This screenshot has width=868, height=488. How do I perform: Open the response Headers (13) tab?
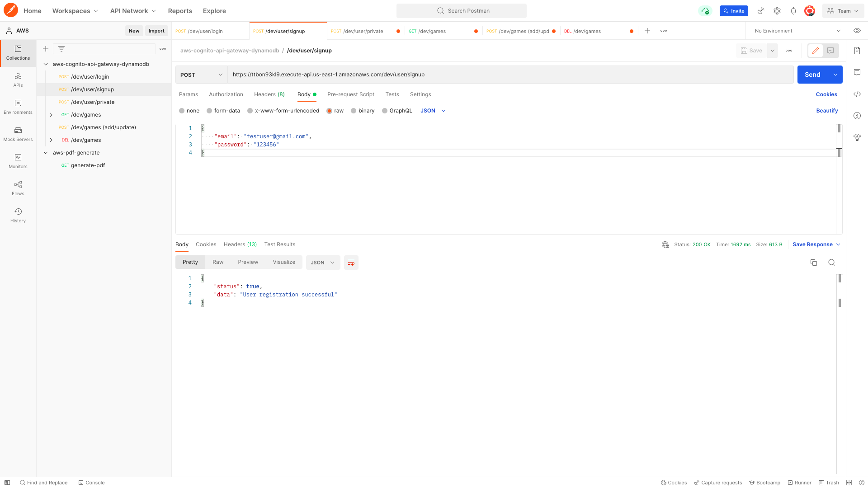tap(240, 244)
